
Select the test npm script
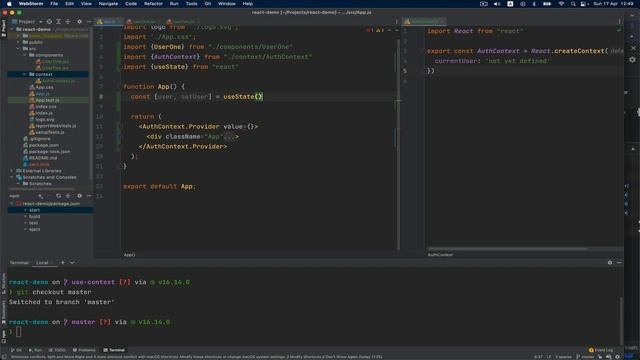coord(33,223)
